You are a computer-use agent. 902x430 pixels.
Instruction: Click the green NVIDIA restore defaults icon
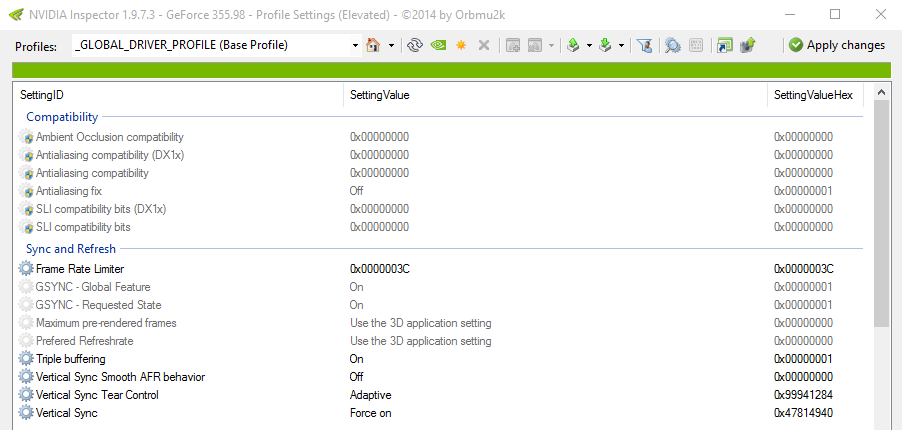point(438,45)
